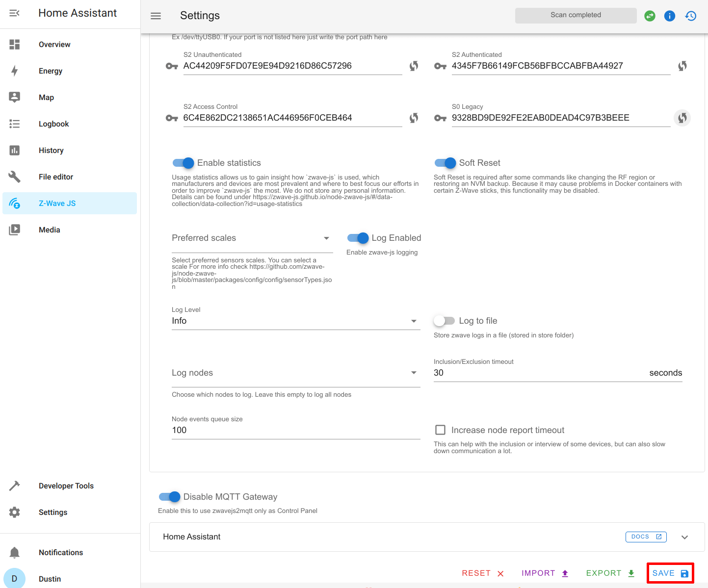Open action history with the clock icon
This screenshot has width=708, height=588.
point(690,15)
